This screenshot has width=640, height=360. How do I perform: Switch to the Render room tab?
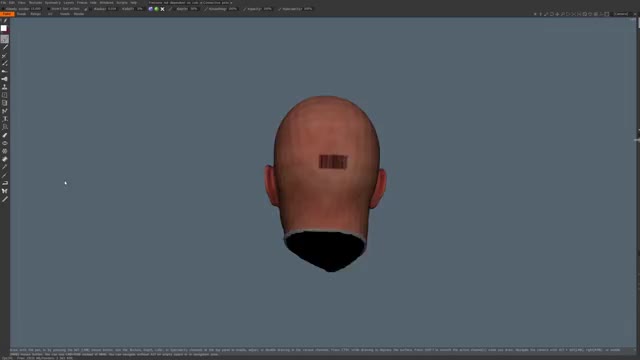79,14
